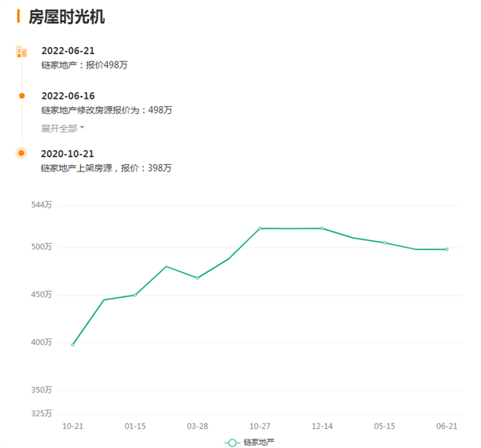Viewport: 481px width, 448px height.
Task: Click the 400万 y-axis label
Action: [x=42, y=342]
